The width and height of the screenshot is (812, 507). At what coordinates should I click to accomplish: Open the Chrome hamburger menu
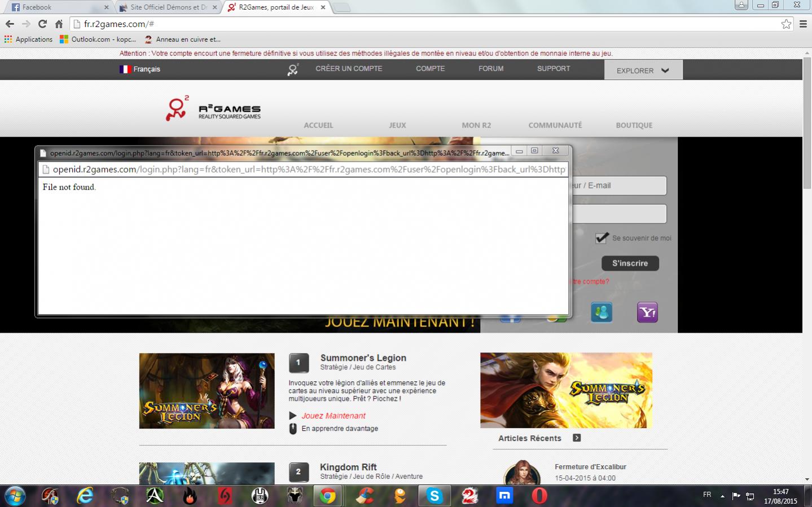click(803, 24)
